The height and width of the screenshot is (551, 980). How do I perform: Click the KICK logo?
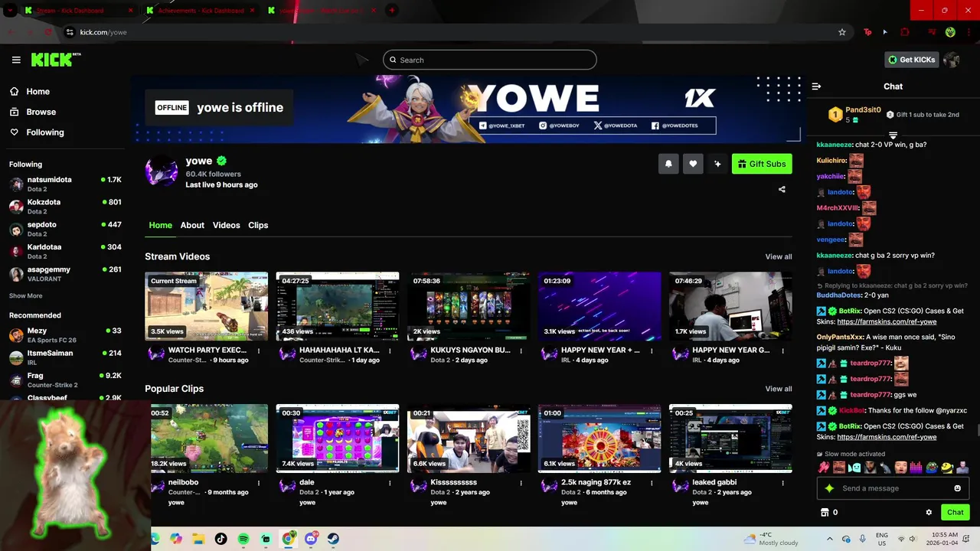[55, 60]
